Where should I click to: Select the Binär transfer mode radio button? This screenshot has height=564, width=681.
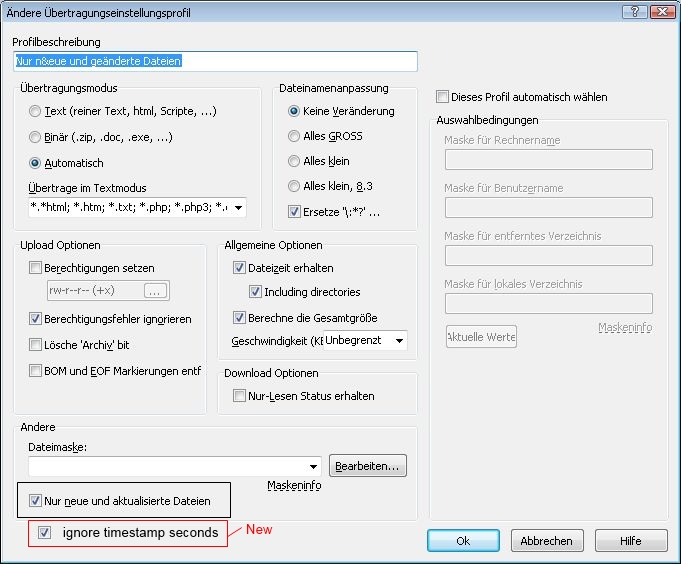pyautogui.click(x=36, y=137)
